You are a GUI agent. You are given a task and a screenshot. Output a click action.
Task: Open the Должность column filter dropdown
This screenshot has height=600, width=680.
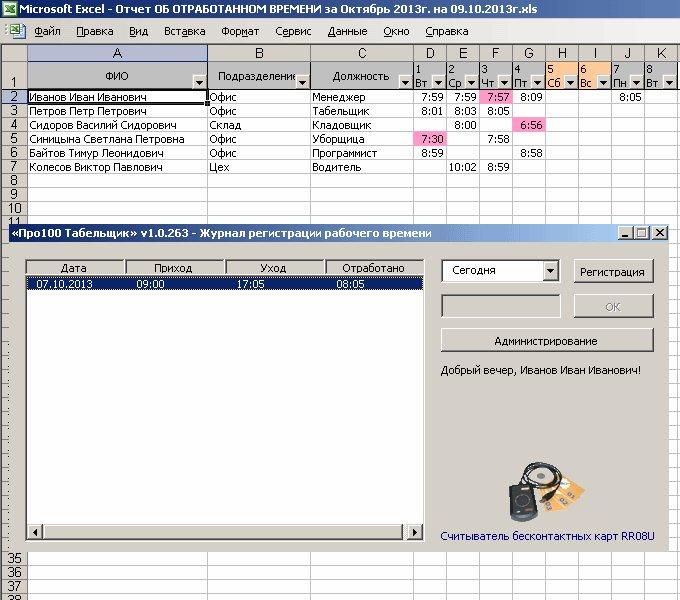[x=405, y=82]
